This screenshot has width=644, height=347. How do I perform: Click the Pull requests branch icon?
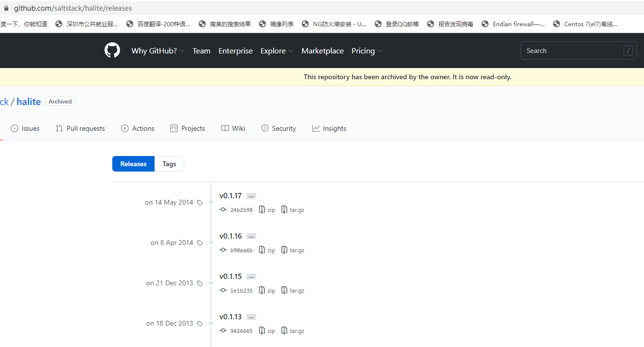click(59, 128)
